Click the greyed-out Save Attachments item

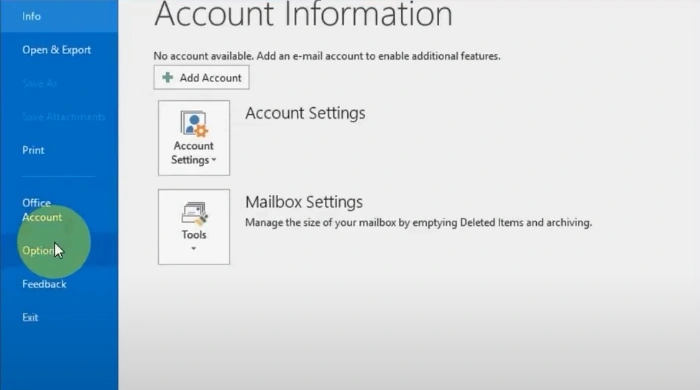[63, 117]
